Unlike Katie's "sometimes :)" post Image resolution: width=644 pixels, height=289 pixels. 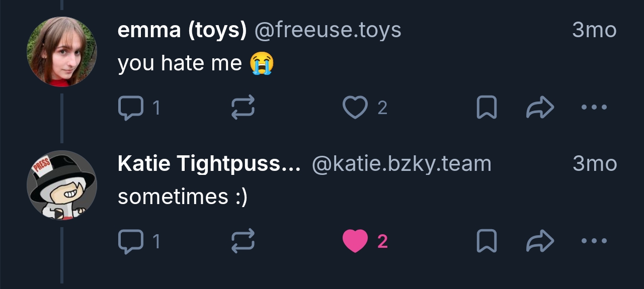(355, 241)
